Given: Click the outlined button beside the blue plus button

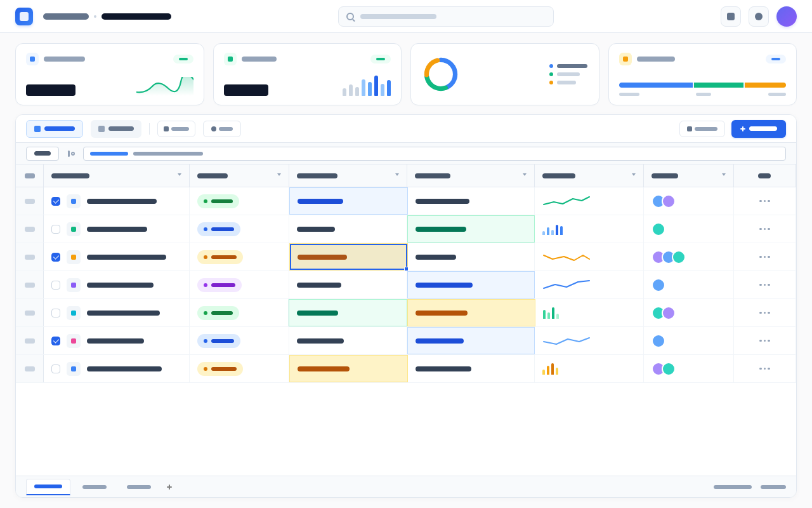Looking at the screenshot, I should tap(702, 129).
